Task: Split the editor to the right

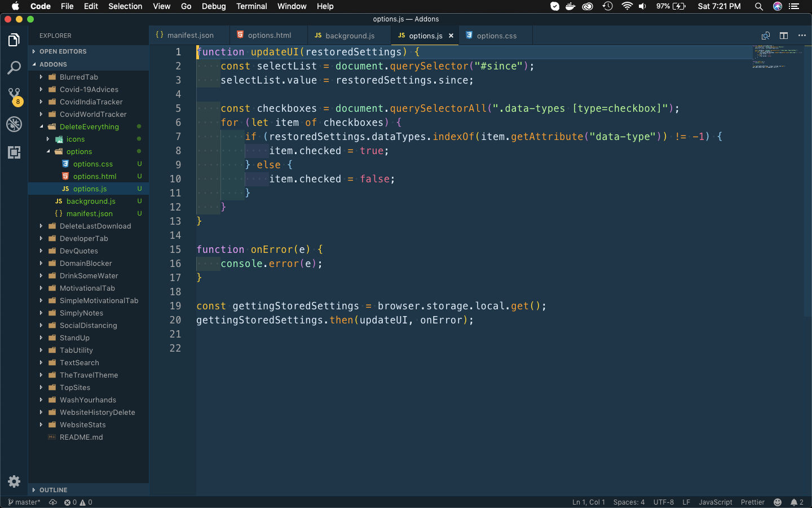Action: pos(784,36)
